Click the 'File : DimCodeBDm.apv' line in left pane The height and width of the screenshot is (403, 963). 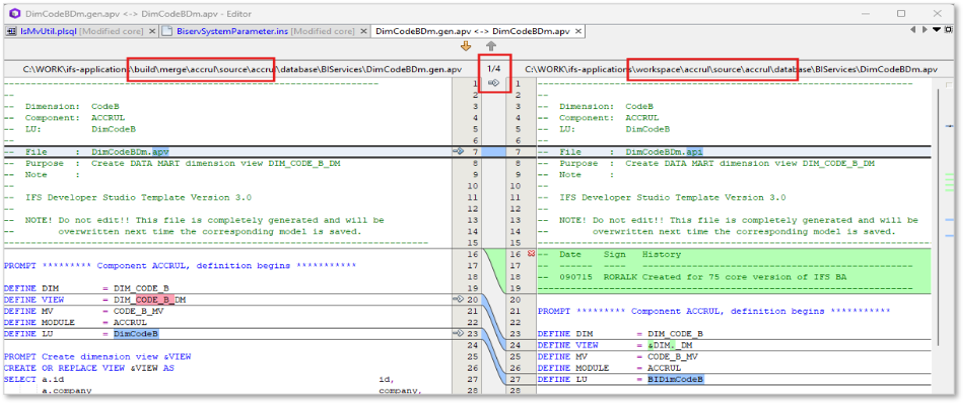point(86,152)
